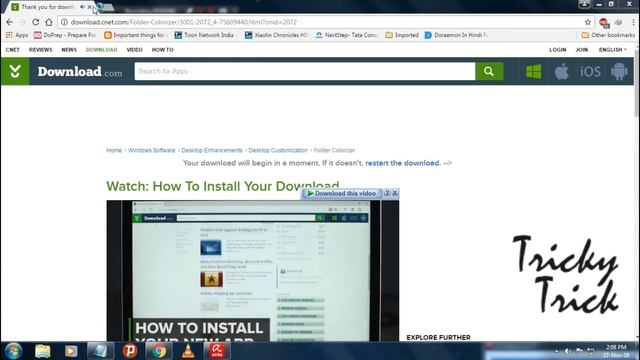Open Desktop Enhancements breadcrumb link
The width and height of the screenshot is (640, 360).
(212, 150)
